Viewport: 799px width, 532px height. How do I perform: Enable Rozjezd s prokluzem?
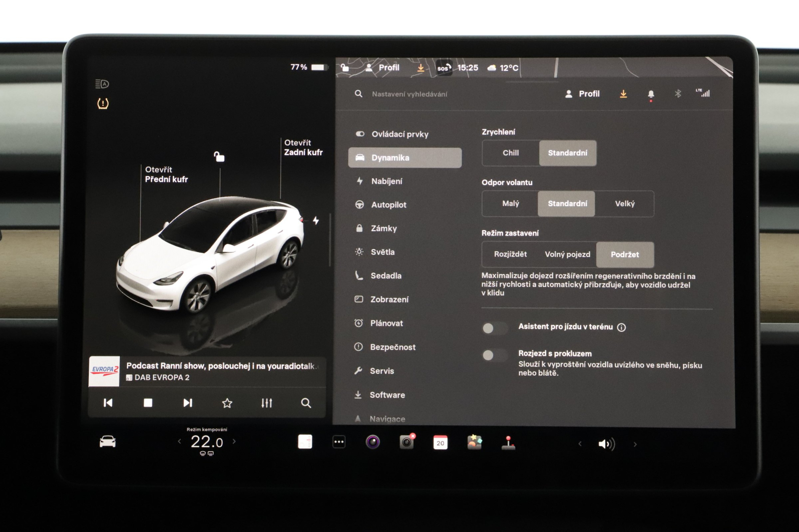tap(495, 354)
